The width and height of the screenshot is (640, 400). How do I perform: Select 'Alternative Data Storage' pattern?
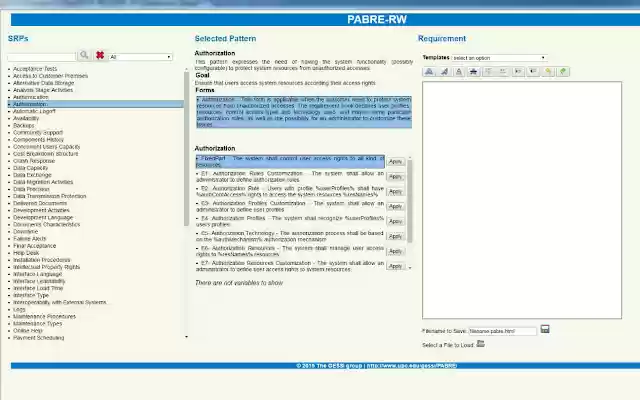[43, 83]
